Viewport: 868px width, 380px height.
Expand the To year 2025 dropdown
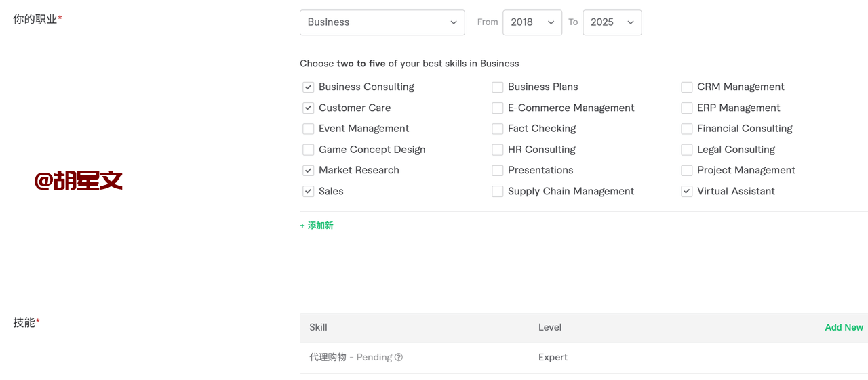coord(612,22)
